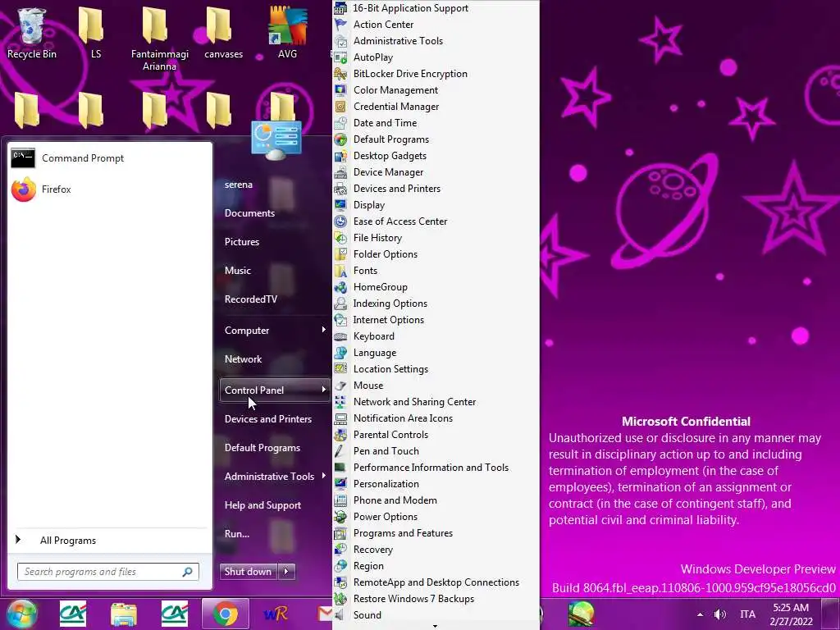Open Date and Time from the list

(385, 123)
